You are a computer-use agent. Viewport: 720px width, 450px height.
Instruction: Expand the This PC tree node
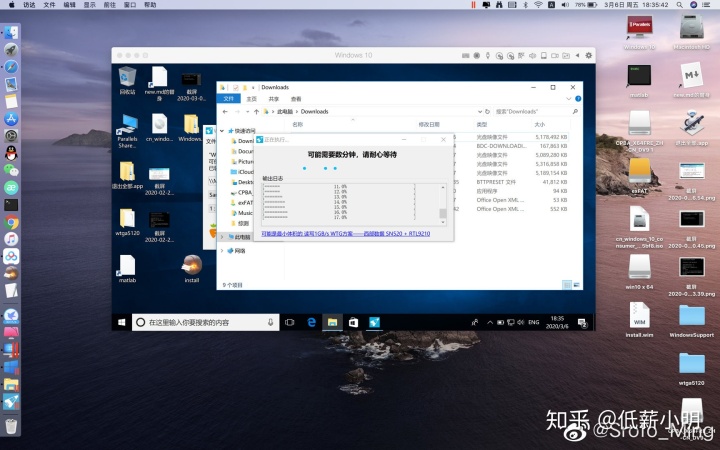(x=222, y=237)
